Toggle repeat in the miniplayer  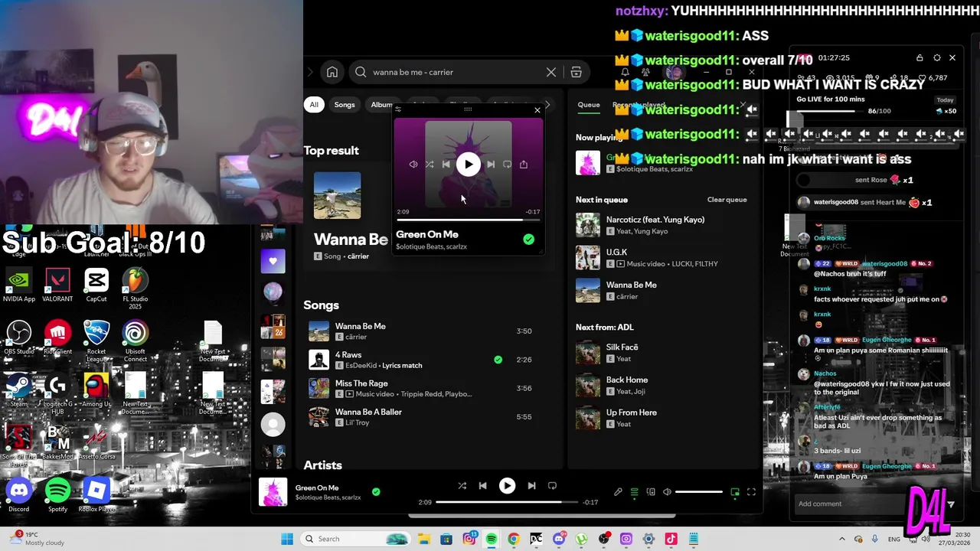[x=507, y=165]
